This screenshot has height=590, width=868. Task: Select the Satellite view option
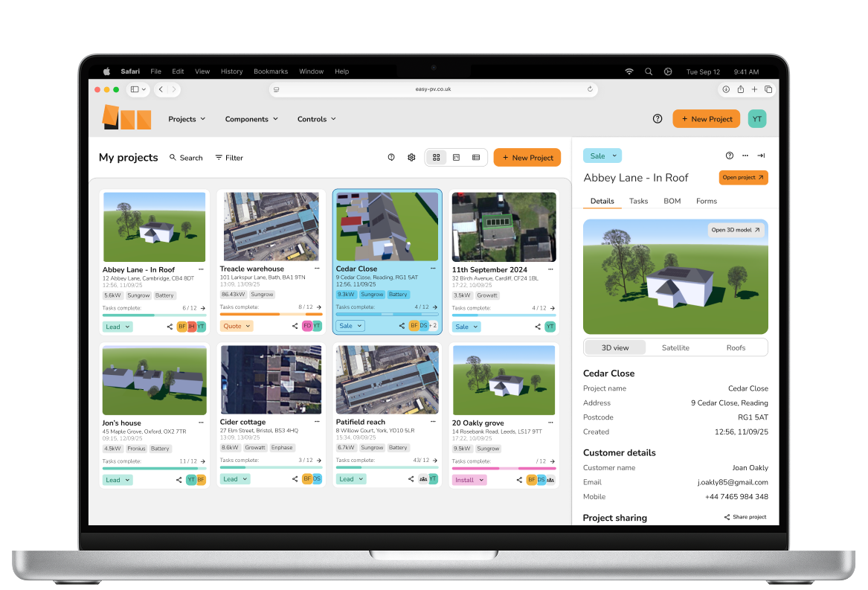[x=675, y=347]
